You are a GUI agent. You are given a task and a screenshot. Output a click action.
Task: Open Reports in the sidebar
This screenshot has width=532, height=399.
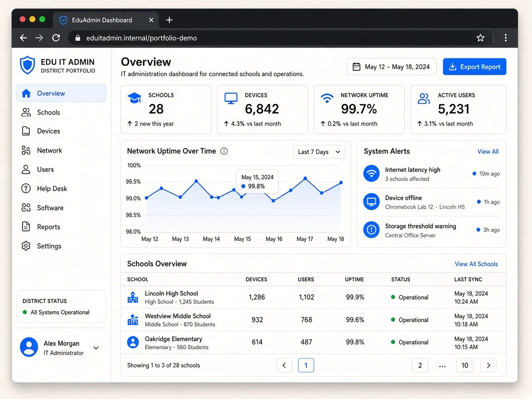coord(61,227)
